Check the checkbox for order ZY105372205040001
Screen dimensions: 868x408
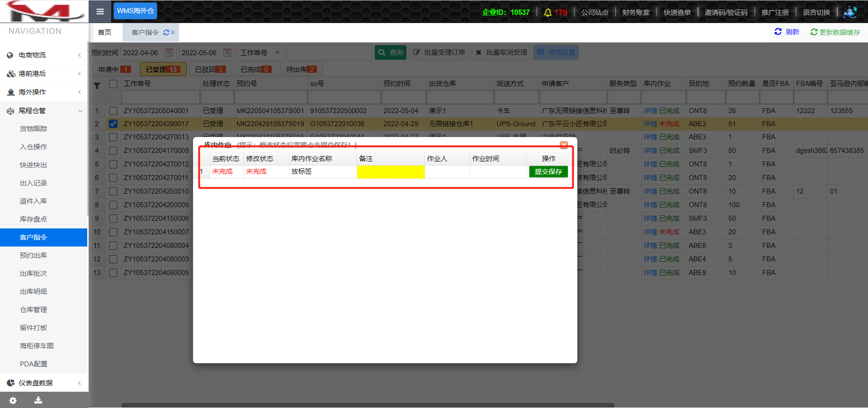click(x=113, y=111)
